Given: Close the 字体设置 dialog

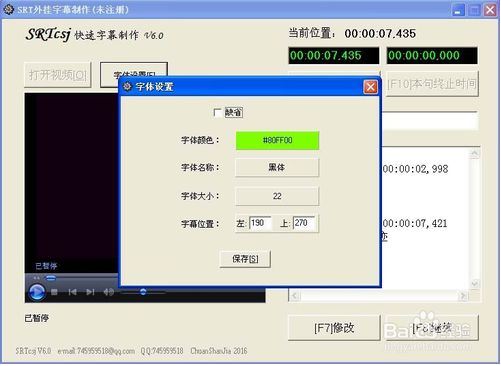Looking at the screenshot, I should pyautogui.click(x=370, y=87).
